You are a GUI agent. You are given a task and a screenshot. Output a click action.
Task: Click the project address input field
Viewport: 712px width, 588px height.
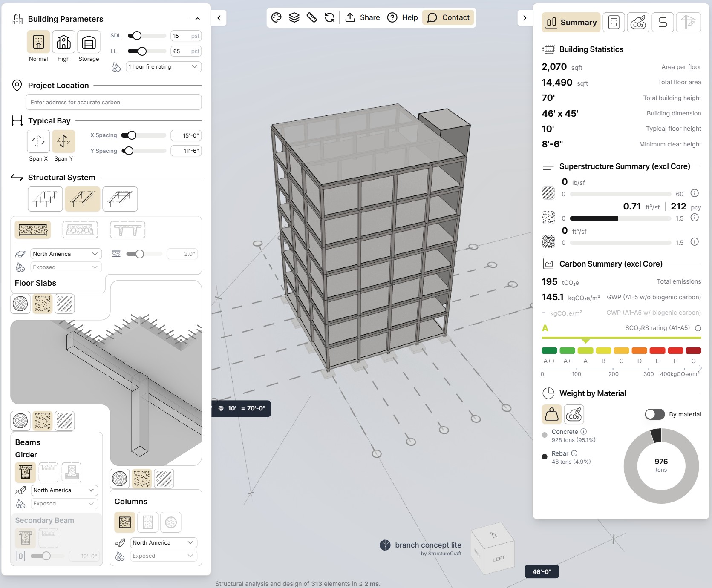click(113, 102)
